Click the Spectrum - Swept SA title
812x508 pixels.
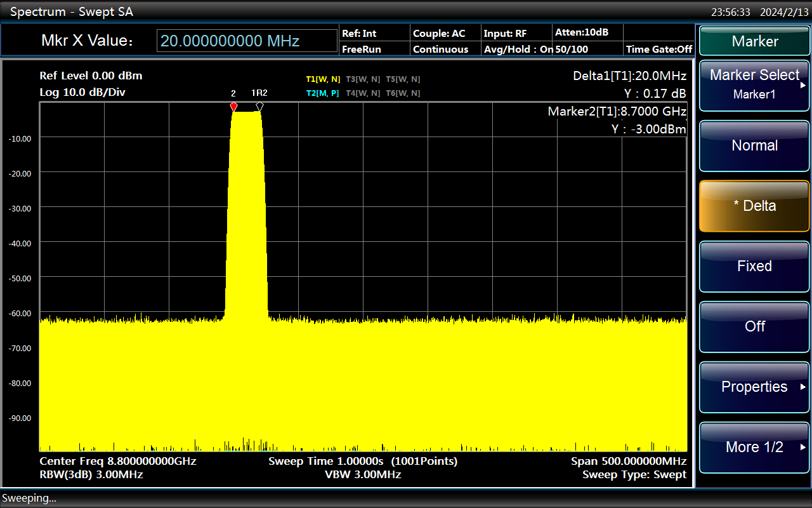[72, 11]
